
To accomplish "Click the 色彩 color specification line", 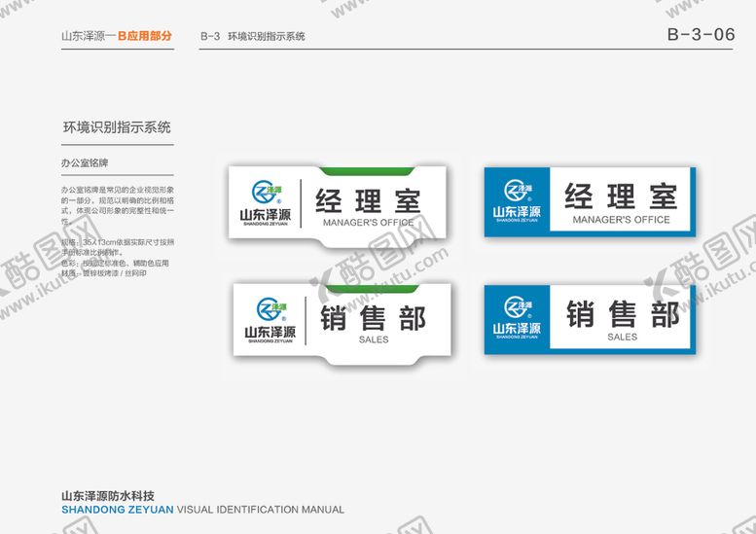I will click(x=115, y=264).
